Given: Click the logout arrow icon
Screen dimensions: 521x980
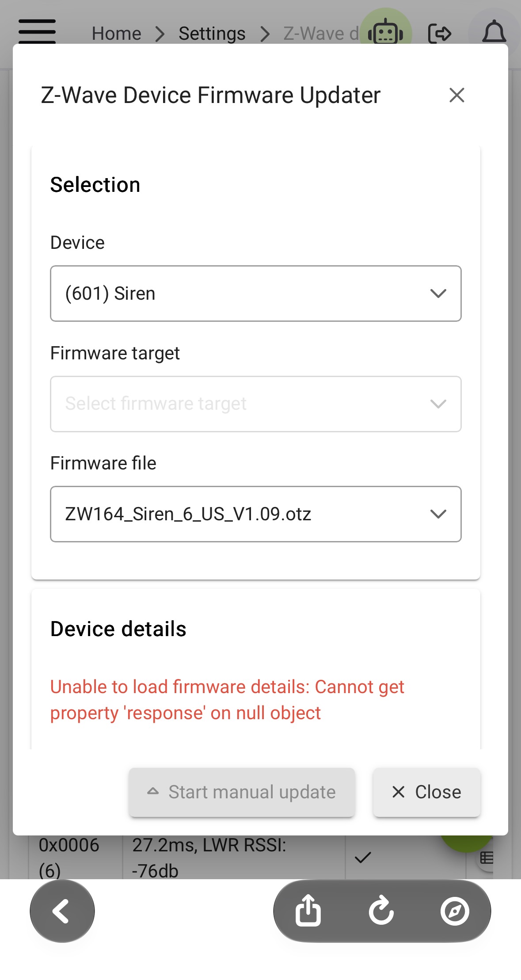Looking at the screenshot, I should coord(440,33).
